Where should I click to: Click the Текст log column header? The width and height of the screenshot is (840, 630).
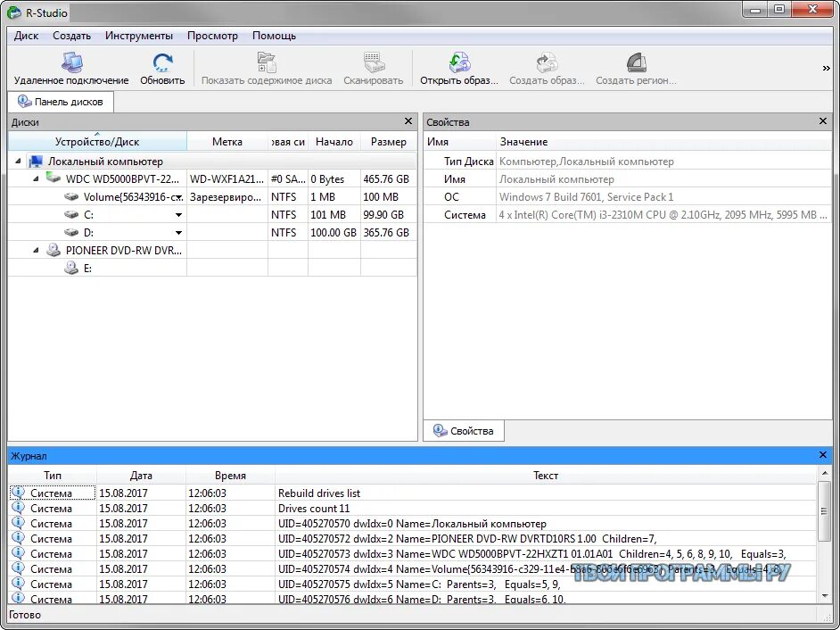pyautogui.click(x=546, y=475)
